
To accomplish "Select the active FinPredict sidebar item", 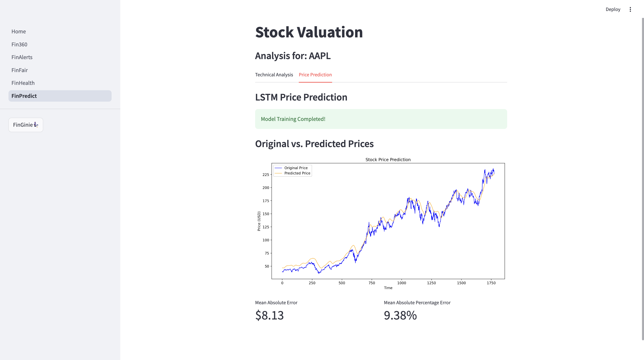I will 24,96.
